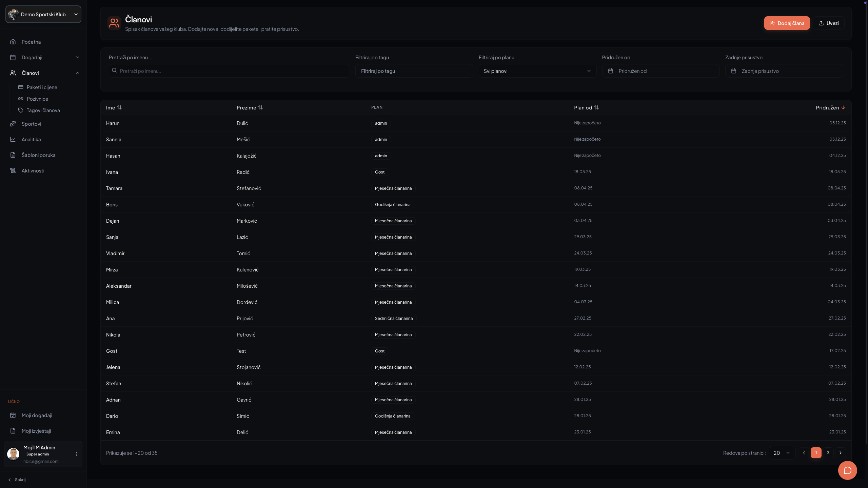Open Paketi i cijene submenu item
868x488 pixels.
pyautogui.click(x=42, y=87)
